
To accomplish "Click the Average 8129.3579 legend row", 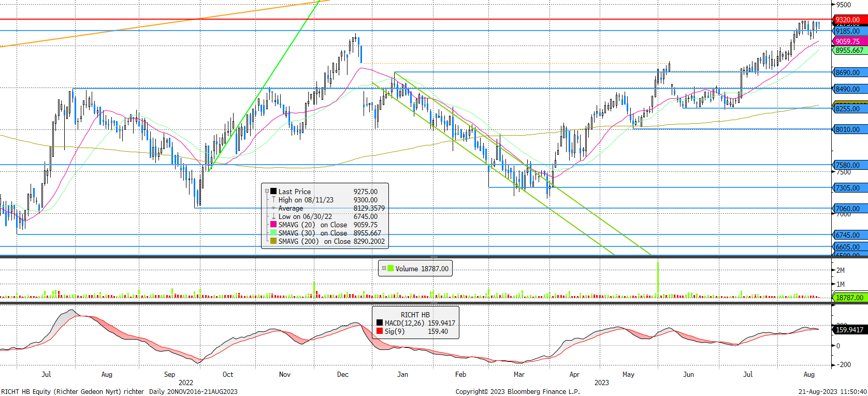I will coord(325,208).
